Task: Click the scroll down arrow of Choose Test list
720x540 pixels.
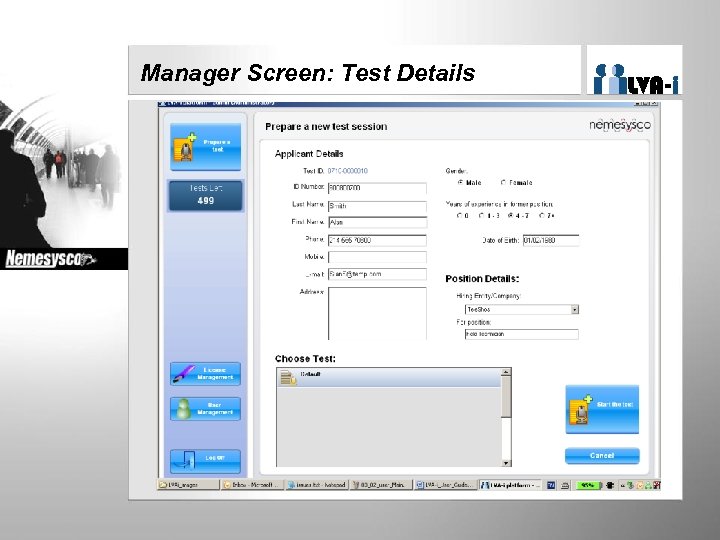Action: pyautogui.click(x=506, y=463)
